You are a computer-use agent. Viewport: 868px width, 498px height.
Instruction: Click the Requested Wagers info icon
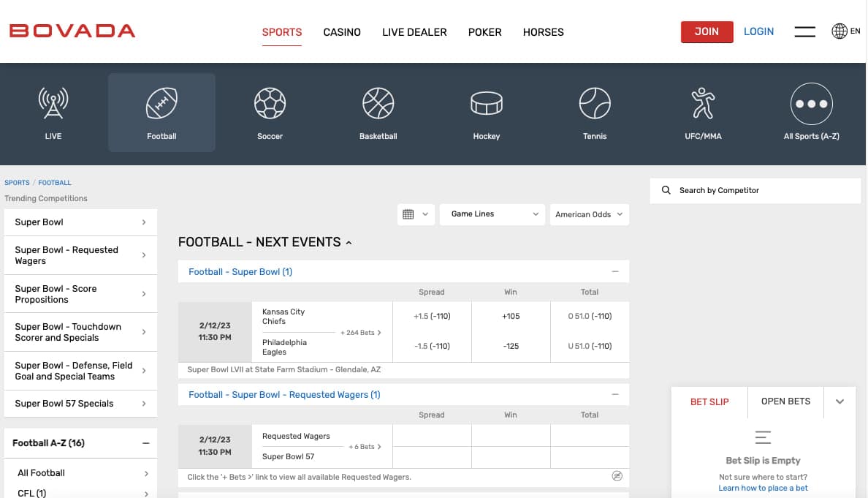coord(617,476)
